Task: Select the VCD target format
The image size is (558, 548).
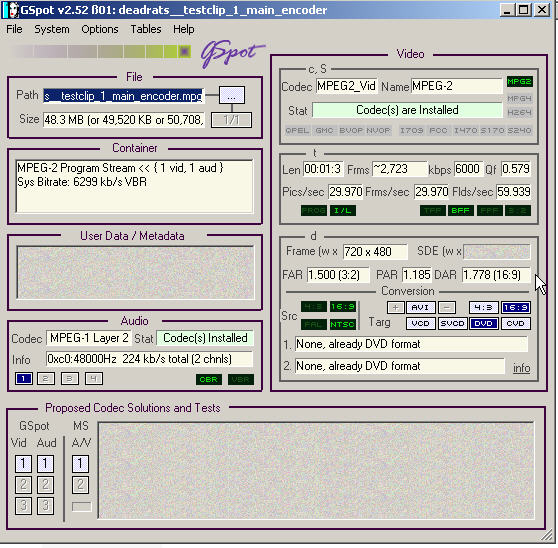Action: pos(420,323)
